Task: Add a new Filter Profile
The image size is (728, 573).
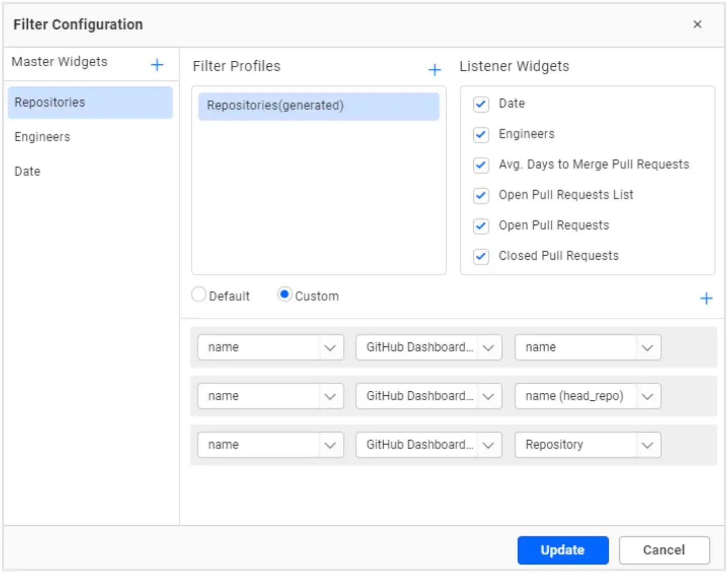Action: pyautogui.click(x=435, y=69)
